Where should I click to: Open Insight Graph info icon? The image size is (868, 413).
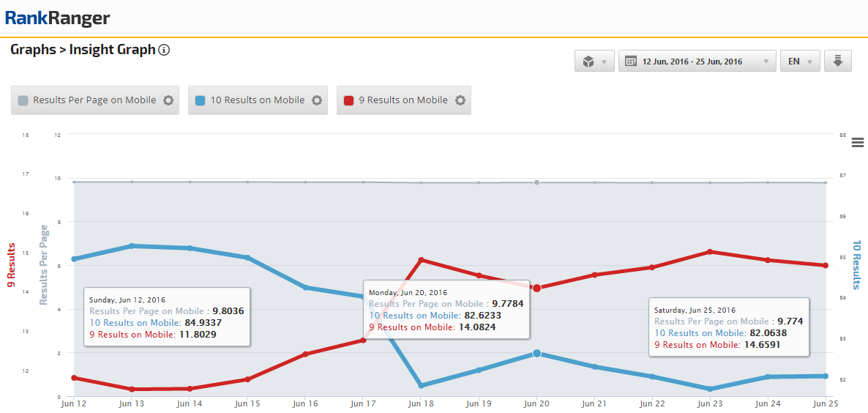164,50
